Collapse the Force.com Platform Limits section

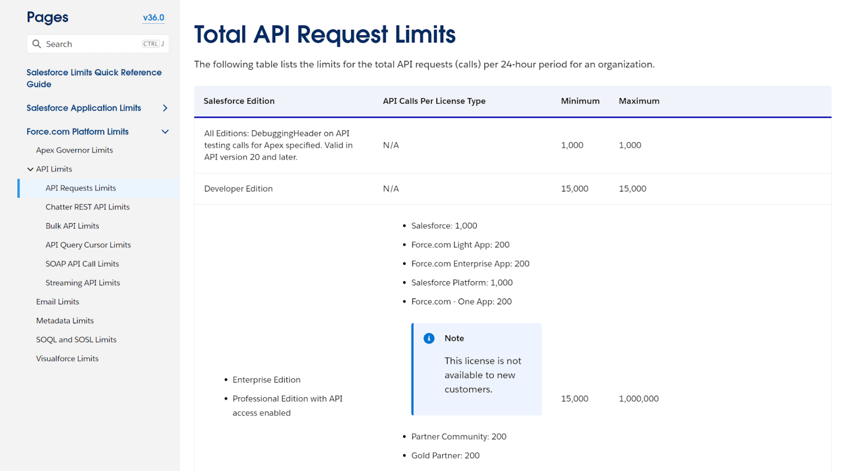(165, 132)
